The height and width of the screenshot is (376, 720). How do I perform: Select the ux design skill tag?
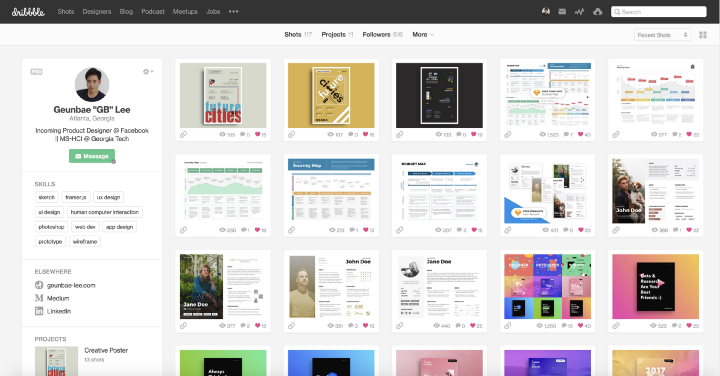[x=108, y=197]
